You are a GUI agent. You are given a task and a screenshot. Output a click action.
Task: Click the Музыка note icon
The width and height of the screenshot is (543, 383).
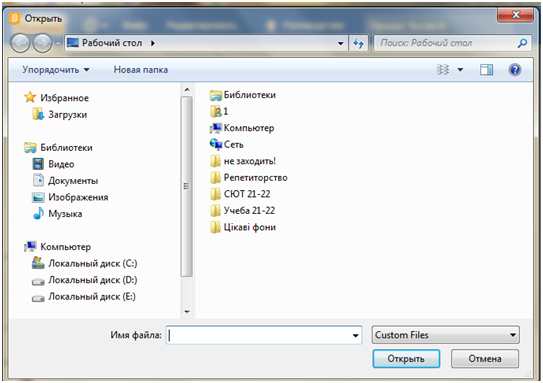coord(38,213)
